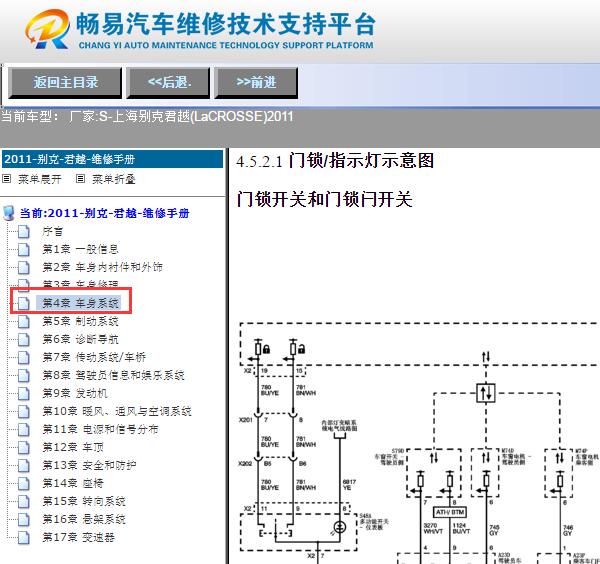Click the page icon beside 第10章
600x564 pixels.
(x=24, y=412)
